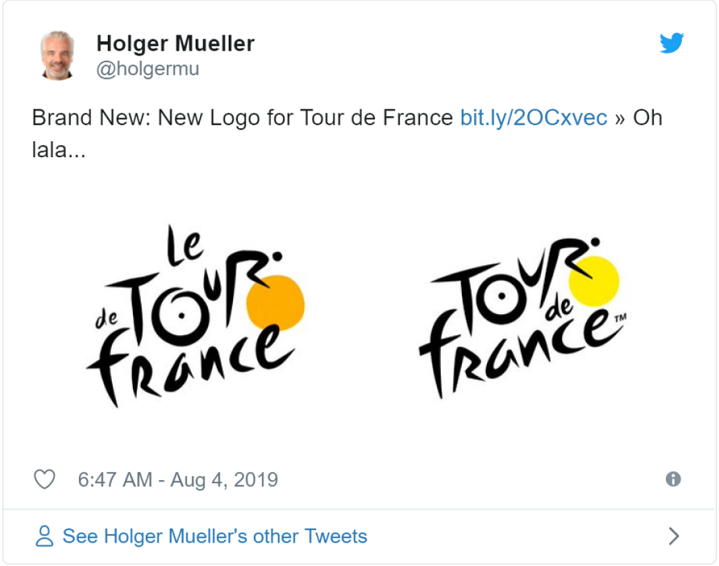Expand other tweets with right chevron
This screenshot has width=719, height=566.
[674, 536]
